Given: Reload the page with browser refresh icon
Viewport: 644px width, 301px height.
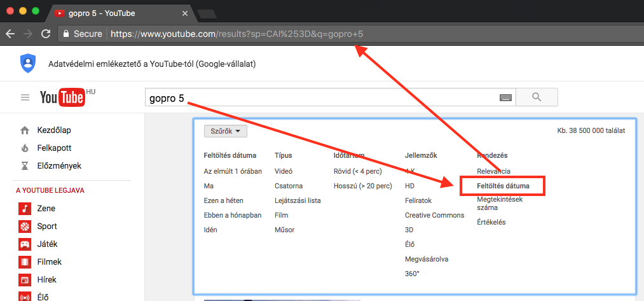Looking at the screenshot, I should (46, 34).
